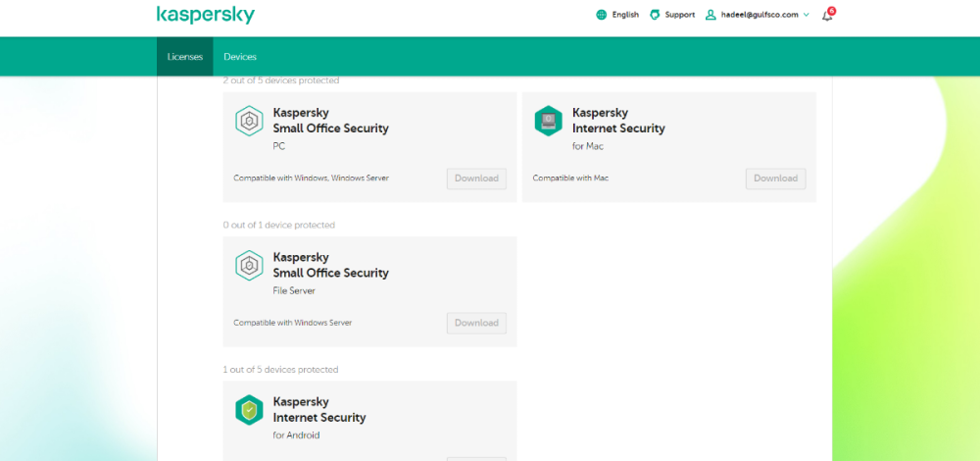Click 'Compatible with Windows, Windows Server' text

[312, 179]
